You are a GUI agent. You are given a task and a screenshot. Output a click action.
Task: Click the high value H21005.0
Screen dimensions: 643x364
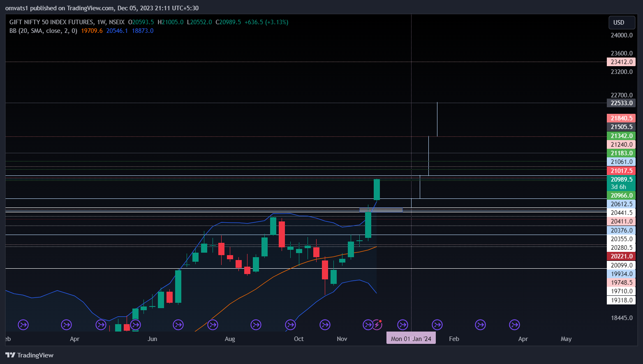[x=171, y=22]
